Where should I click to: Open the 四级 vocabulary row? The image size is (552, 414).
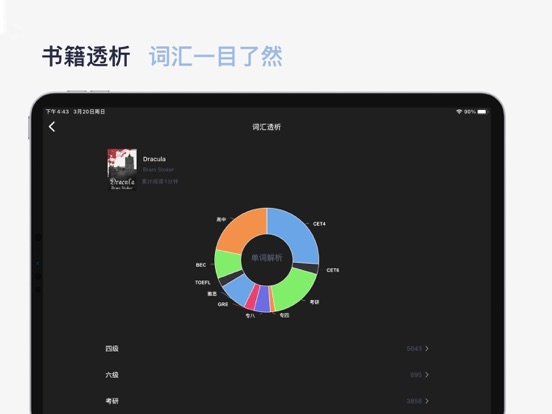pos(267,349)
